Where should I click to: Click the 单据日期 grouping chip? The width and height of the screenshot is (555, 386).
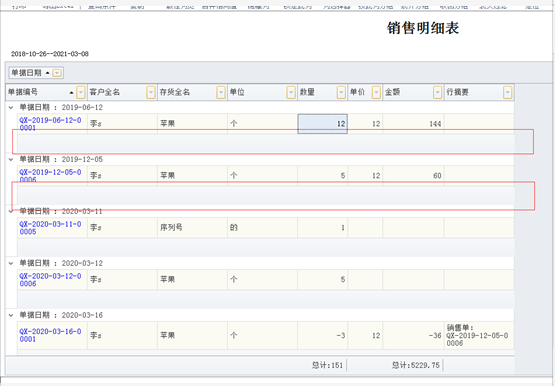tap(31, 73)
